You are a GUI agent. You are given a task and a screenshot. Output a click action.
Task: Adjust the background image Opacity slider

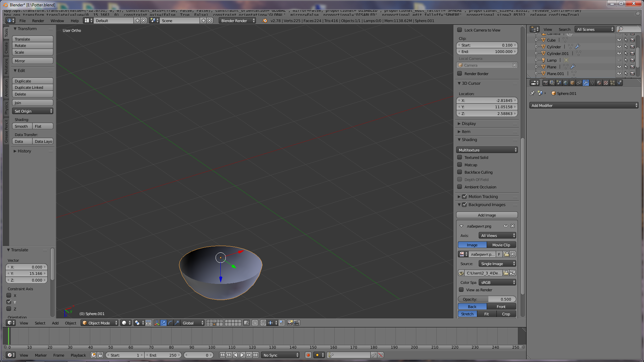487,299
